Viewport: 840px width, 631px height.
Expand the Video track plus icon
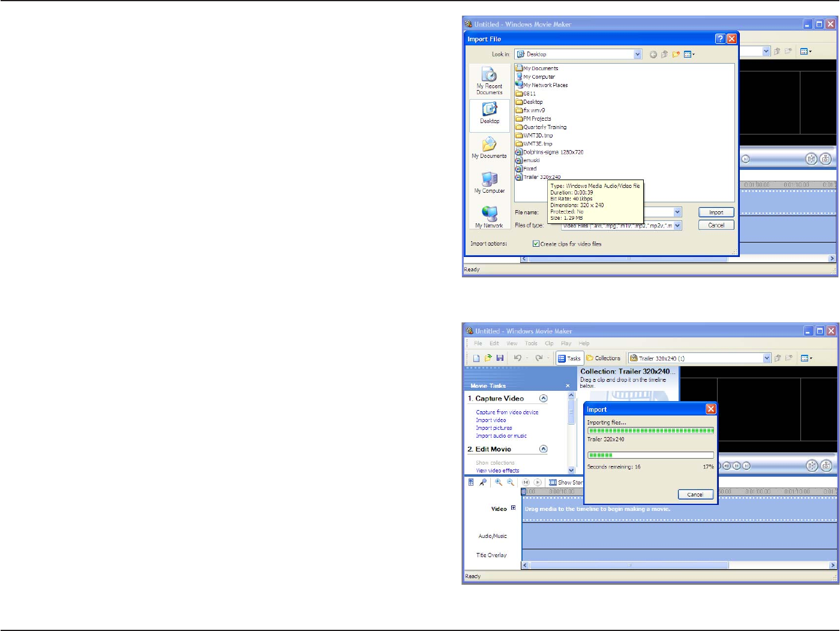tap(513, 508)
